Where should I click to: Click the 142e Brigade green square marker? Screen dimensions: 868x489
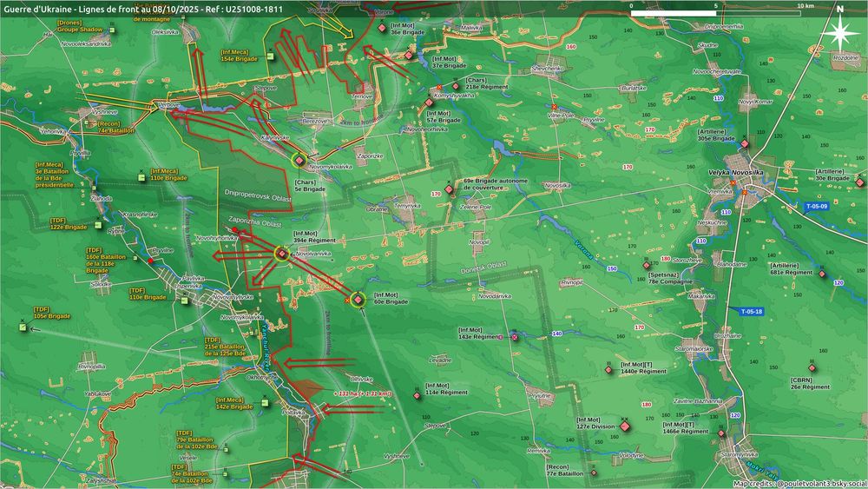click(x=265, y=403)
